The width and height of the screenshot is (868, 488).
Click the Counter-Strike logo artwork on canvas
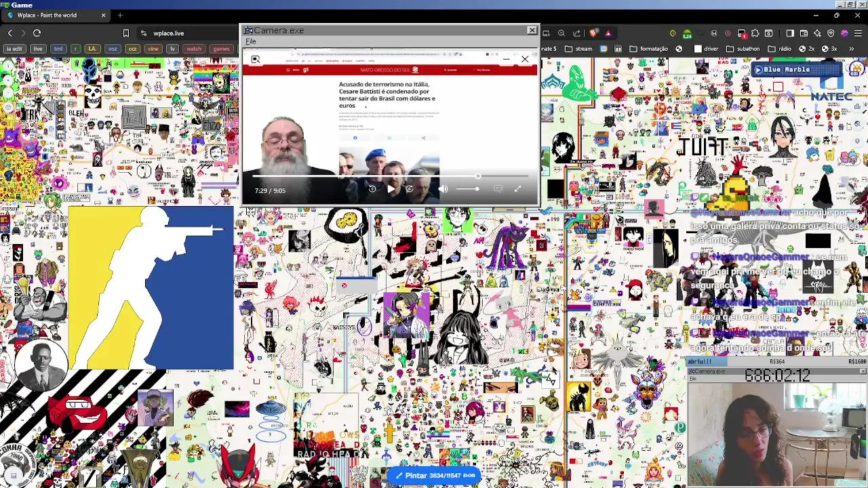[151, 288]
